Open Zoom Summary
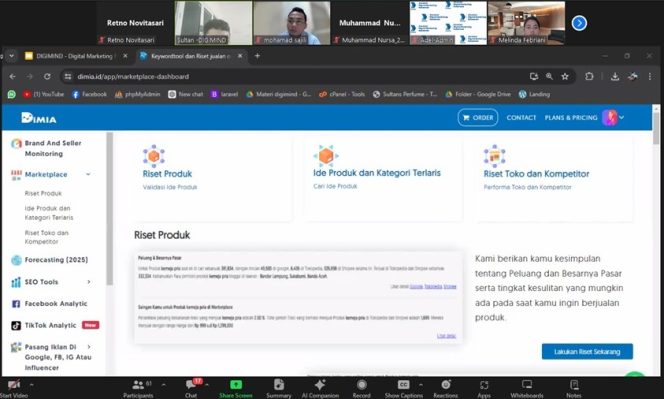Image resolution: width=664 pixels, height=399 pixels. 279,389
